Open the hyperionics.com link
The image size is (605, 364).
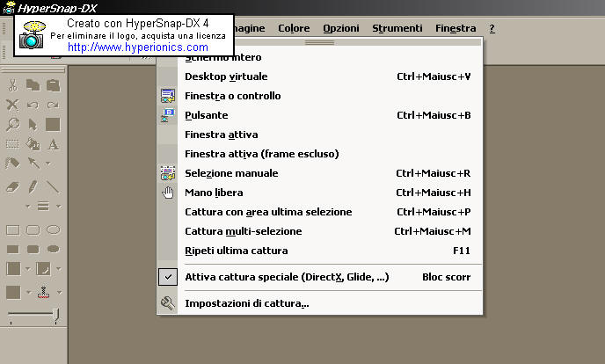[x=125, y=47]
